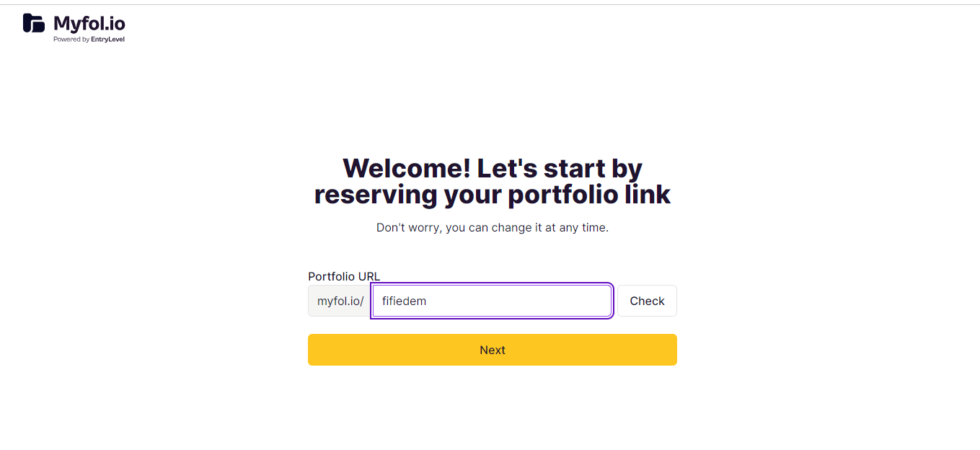Click the 'Powered by' text below Myfol.io
Screen dimensions: 980x450
pyautogui.click(x=71, y=40)
